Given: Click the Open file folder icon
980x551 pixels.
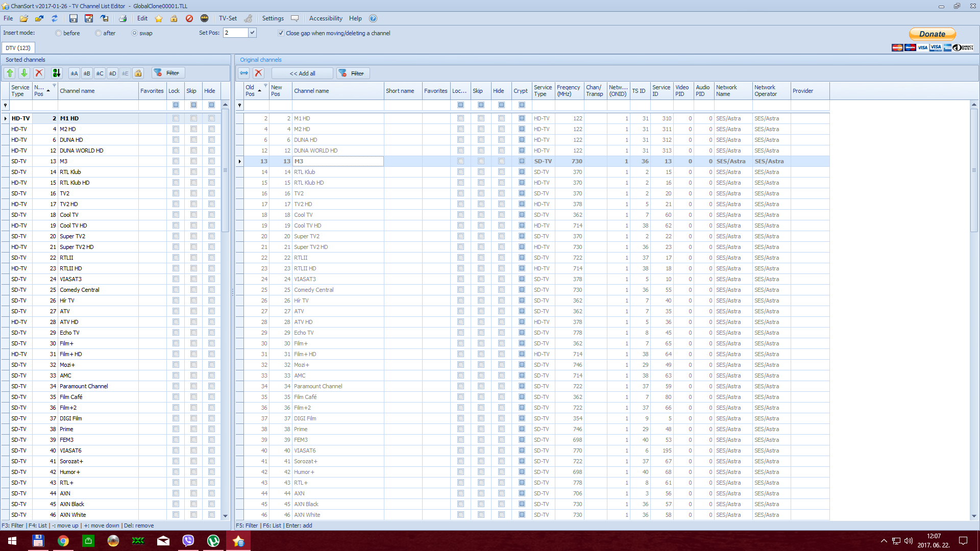Looking at the screenshot, I should [24, 18].
